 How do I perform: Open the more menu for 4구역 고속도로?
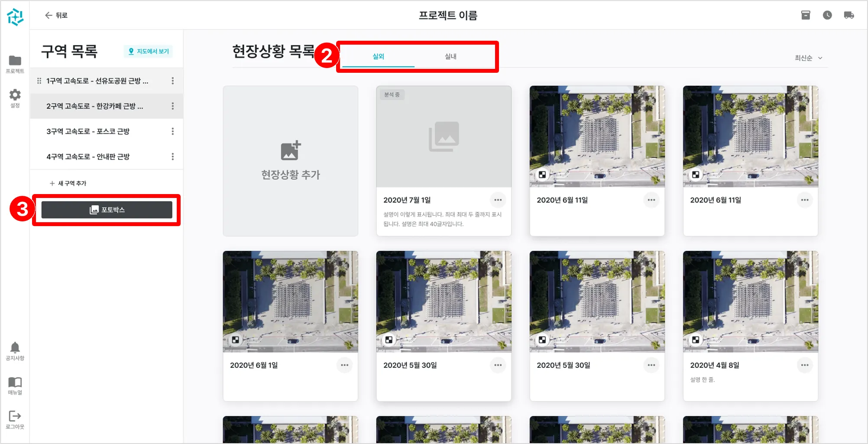173,156
